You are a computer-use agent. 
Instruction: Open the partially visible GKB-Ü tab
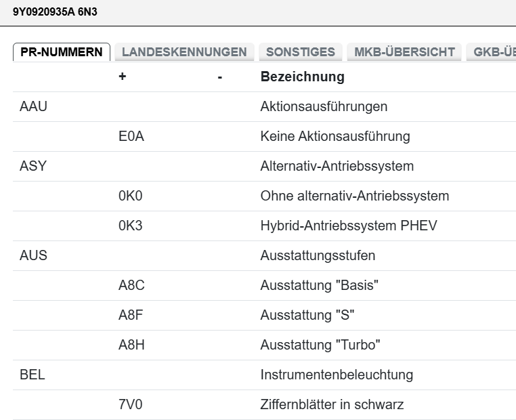point(494,52)
